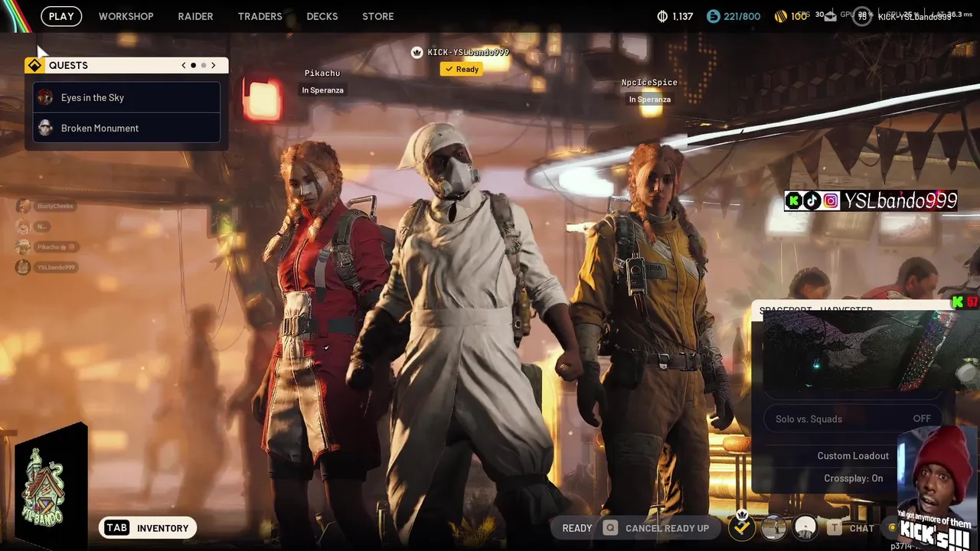Click In Speranza status under NpcIceSpice
Image resolution: width=980 pixels, height=551 pixels.
(649, 99)
